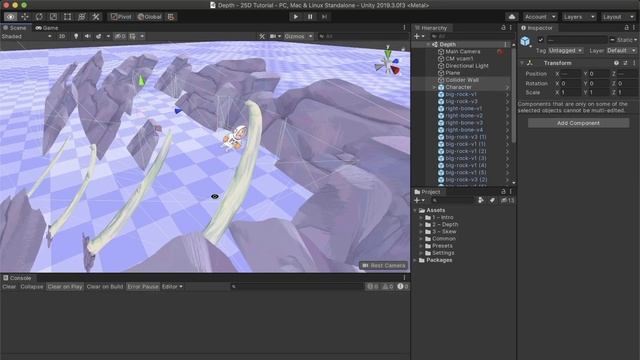This screenshot has width=640, height=360.
Task: Click the Hierarchy tab
Action: point(431,28)
